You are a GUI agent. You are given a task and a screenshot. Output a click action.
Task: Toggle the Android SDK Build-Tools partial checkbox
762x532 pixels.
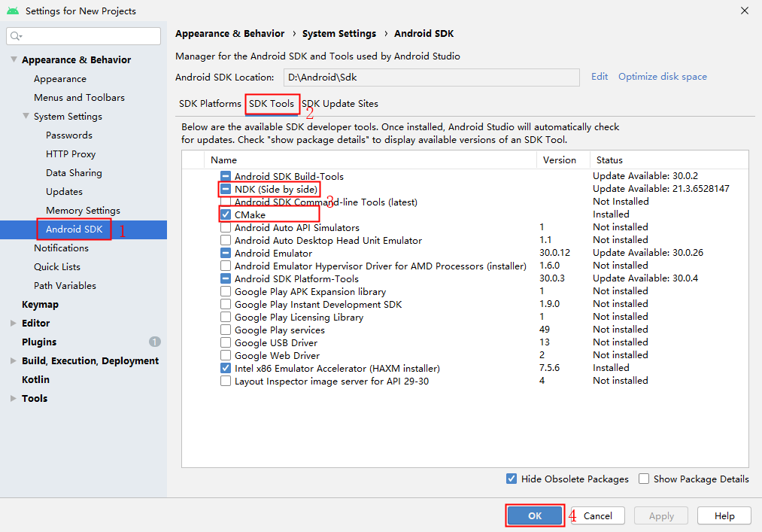[226, 176]
